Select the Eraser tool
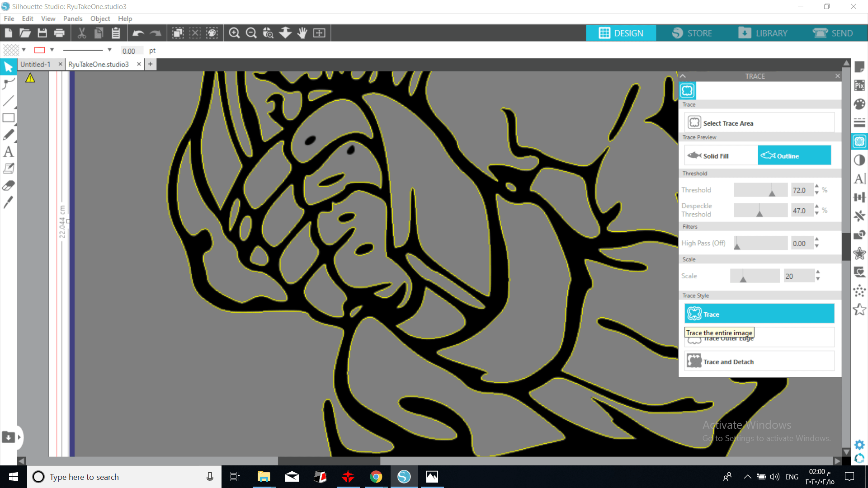 8,186
